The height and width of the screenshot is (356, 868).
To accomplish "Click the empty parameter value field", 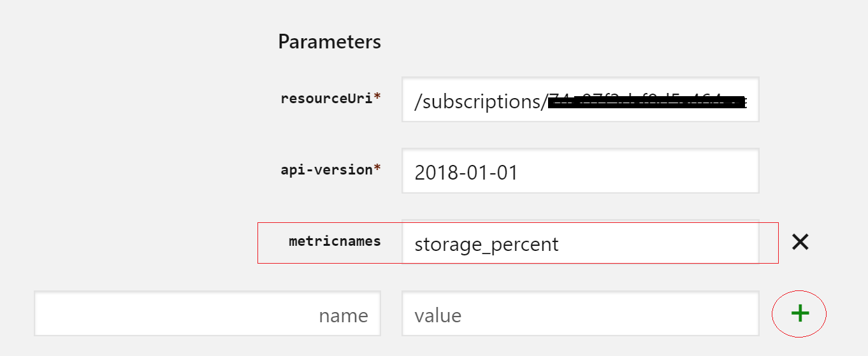I will [581, 313].
